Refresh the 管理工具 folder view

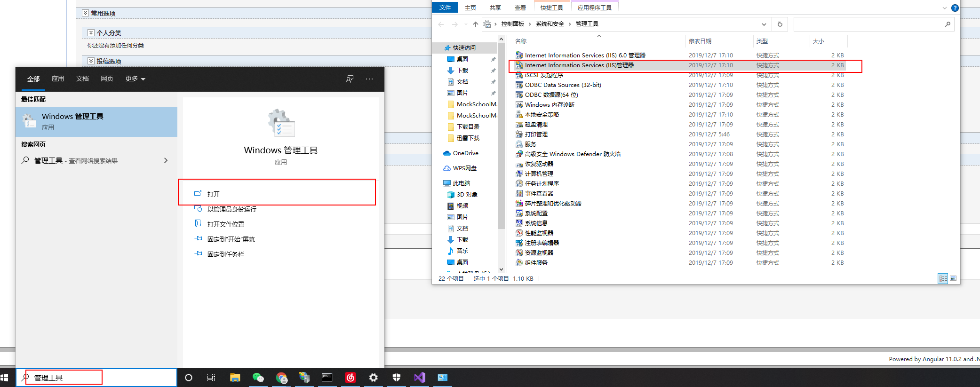pyautogui.click(x=780, y=24)
